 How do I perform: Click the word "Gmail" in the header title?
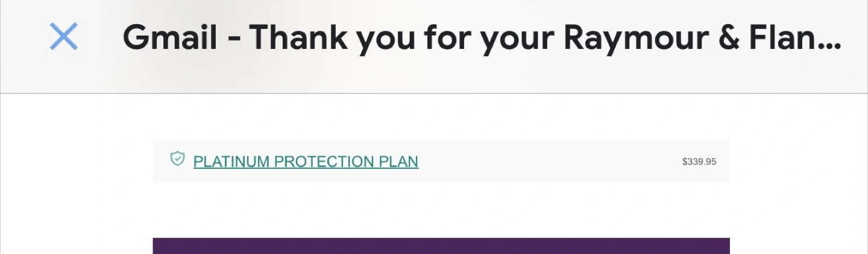pyautogui.click(x=170, y=37)
